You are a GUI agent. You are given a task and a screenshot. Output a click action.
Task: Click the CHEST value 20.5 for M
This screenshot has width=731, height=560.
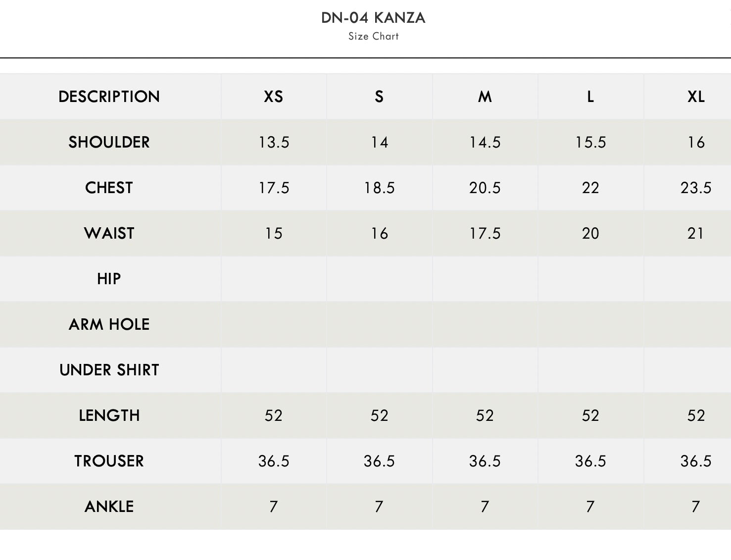click(485, 188)
